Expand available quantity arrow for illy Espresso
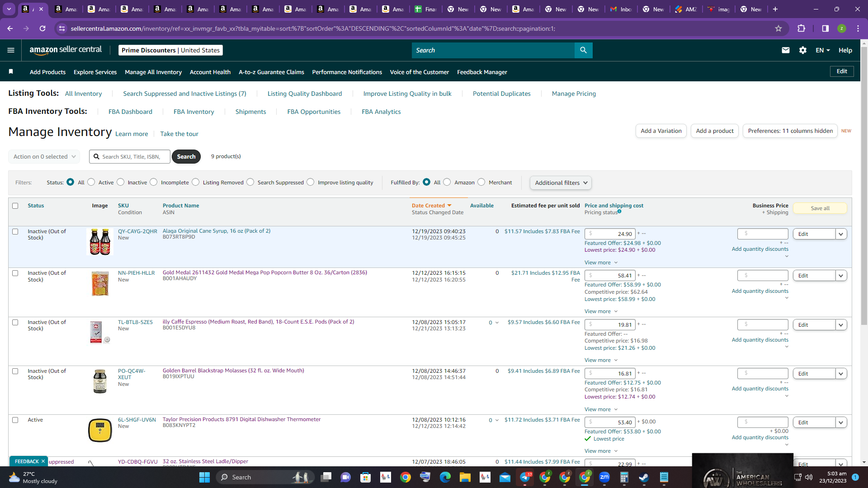Image resolution: width=868 pixels, height=488 pixels. tap(497, 323)
